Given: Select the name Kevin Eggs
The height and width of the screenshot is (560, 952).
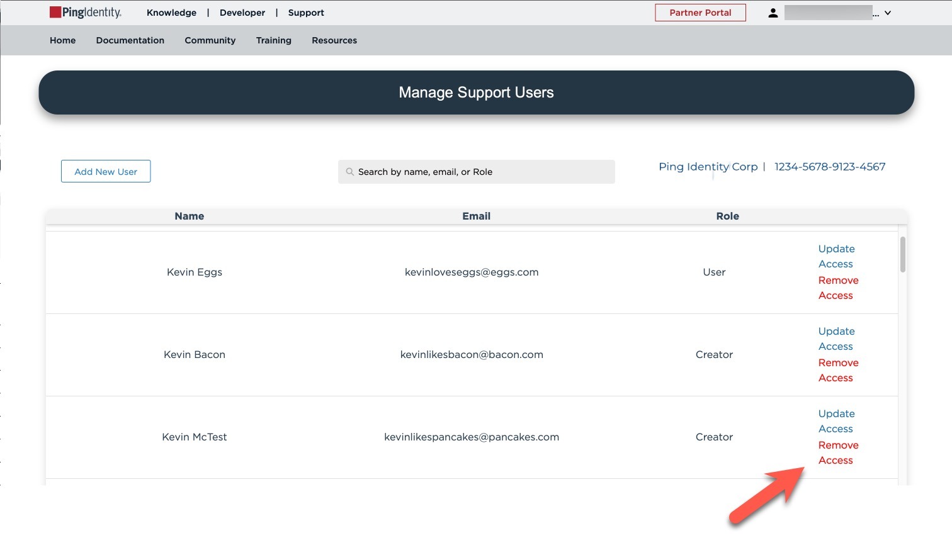Looking at the screenshot, I should [195, 272].
